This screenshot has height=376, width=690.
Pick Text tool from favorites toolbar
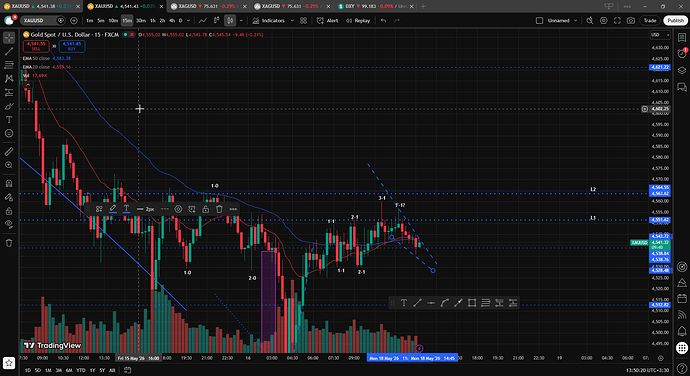coord(404,303)
